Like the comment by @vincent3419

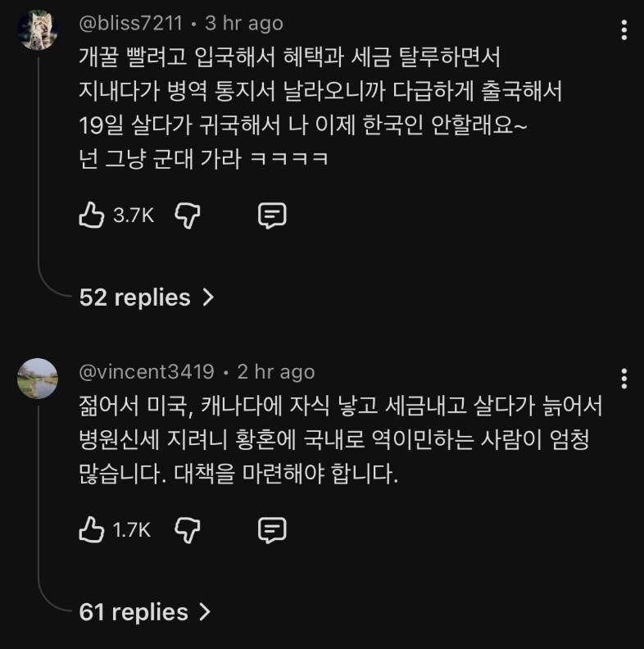click(x=91, y=529)
